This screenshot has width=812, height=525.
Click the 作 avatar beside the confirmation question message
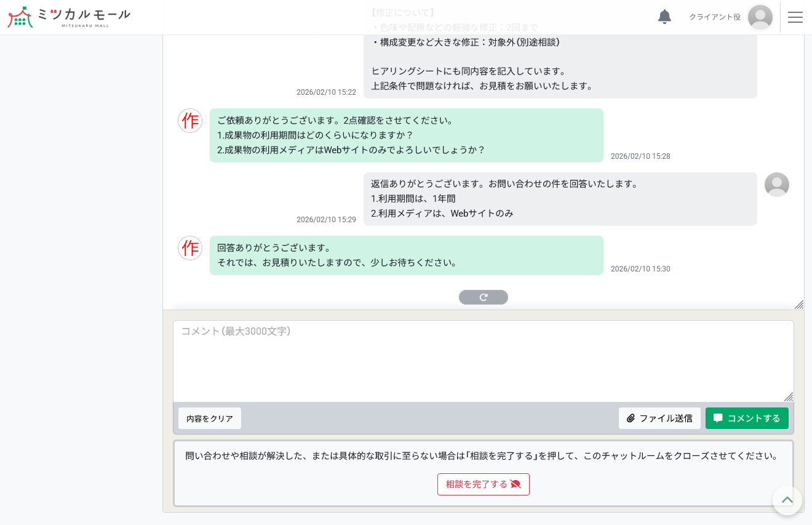(x=190, y=121)
